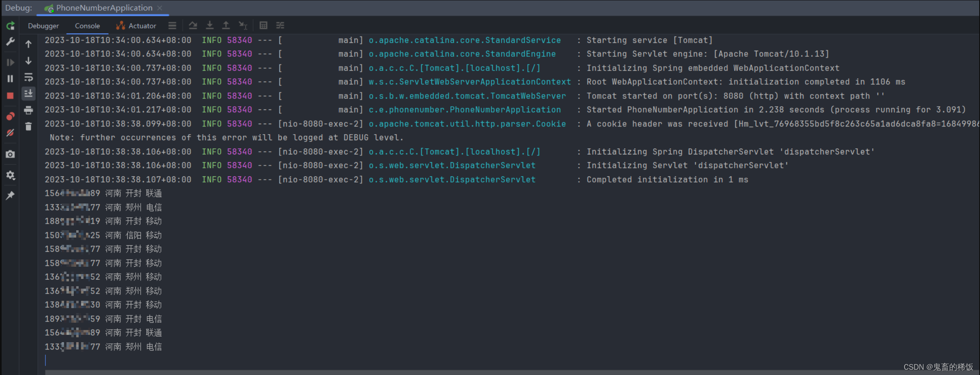Click the o.apache.catalina.core.StandardEngine logger link
Viewport: 980px width, 375px height.
tap(462, 54)
